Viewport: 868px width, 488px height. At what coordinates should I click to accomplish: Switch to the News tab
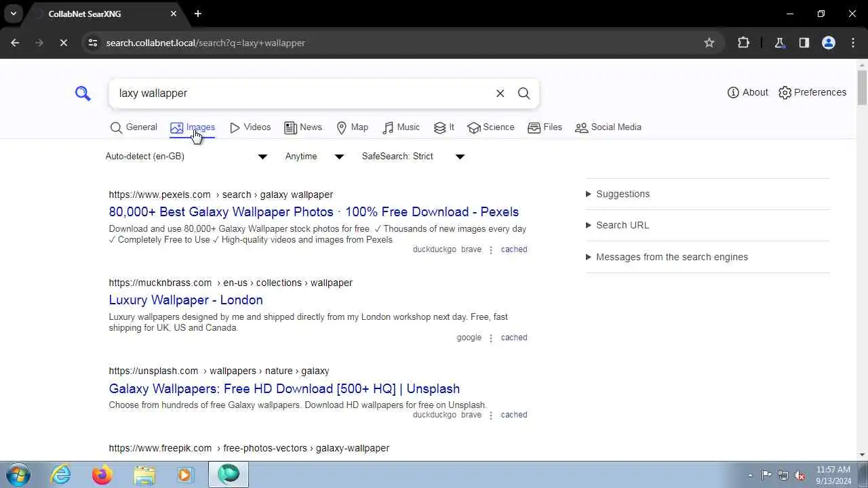tap(303, 127)
